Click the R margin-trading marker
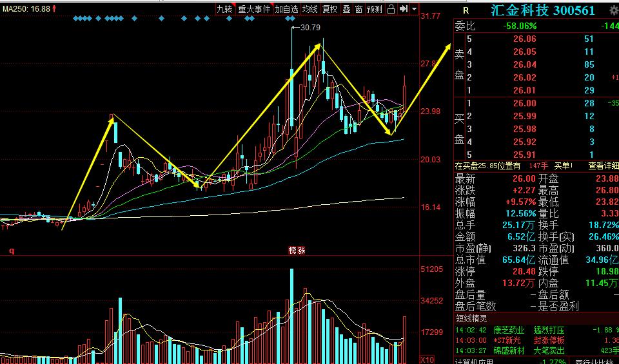 point(466,10)
